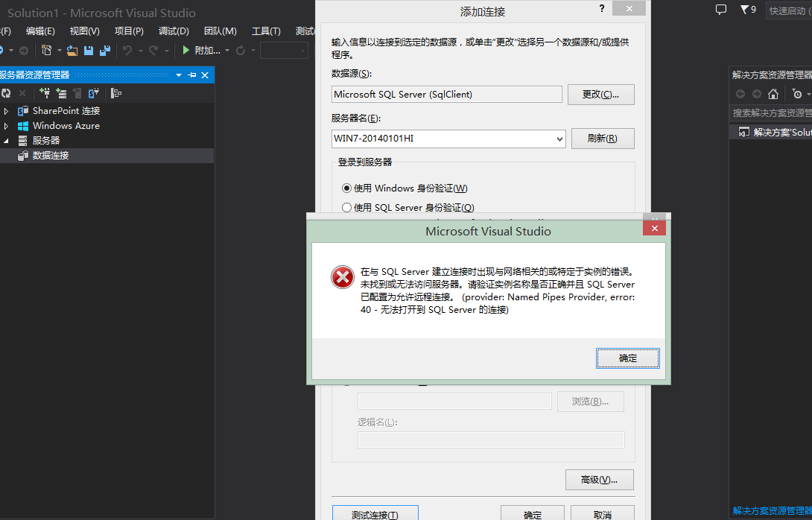Click the save all icon
The width and height of the screenshot is (812, 520).
(x=105, y=50)
